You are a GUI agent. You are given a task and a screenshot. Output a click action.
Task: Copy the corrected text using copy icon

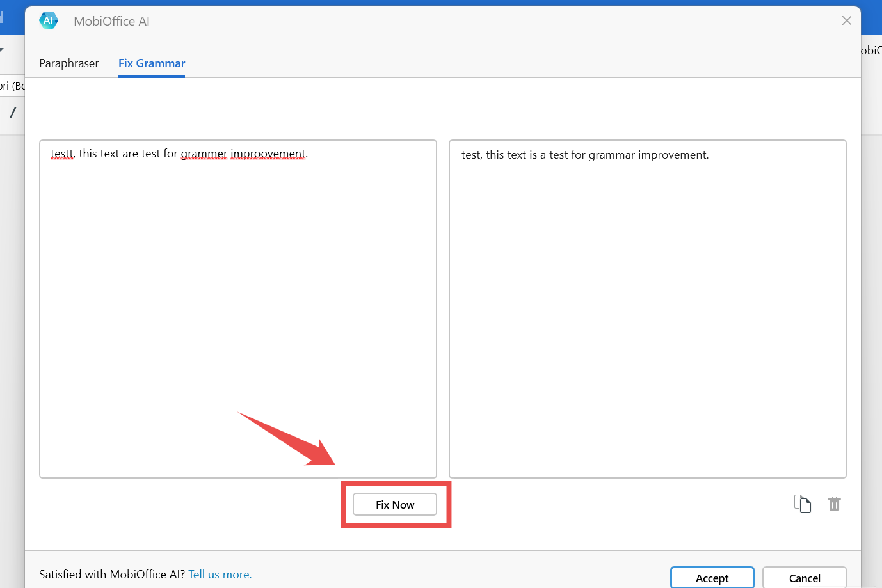tap(803, 504)
